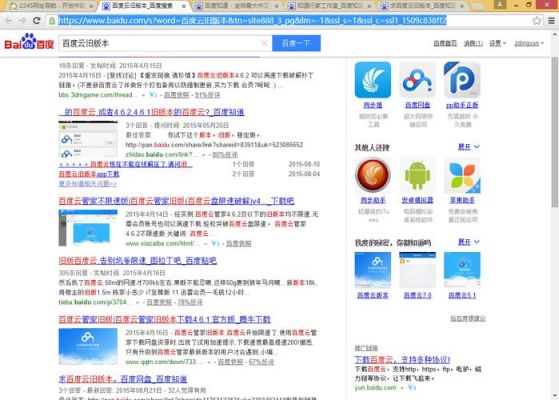Switch to the third tab 百度知道
The height and width of the screenshot is (400, 559).
tap(236, 6)
